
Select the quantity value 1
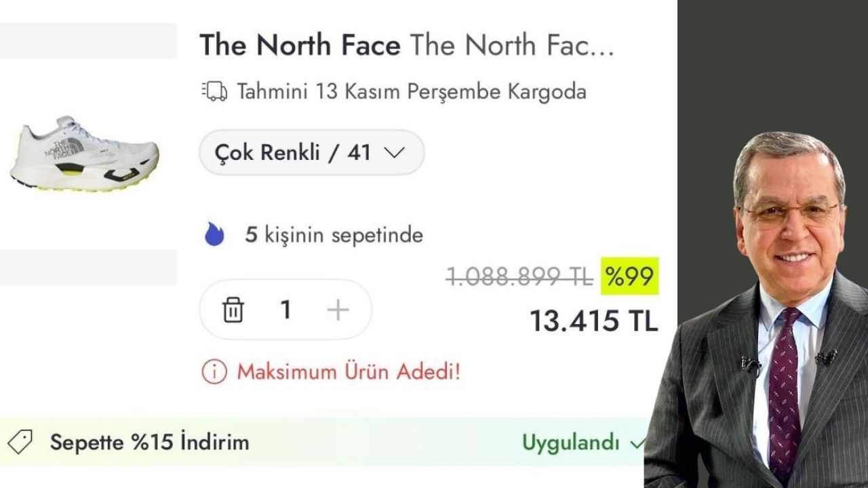[285, 310]
